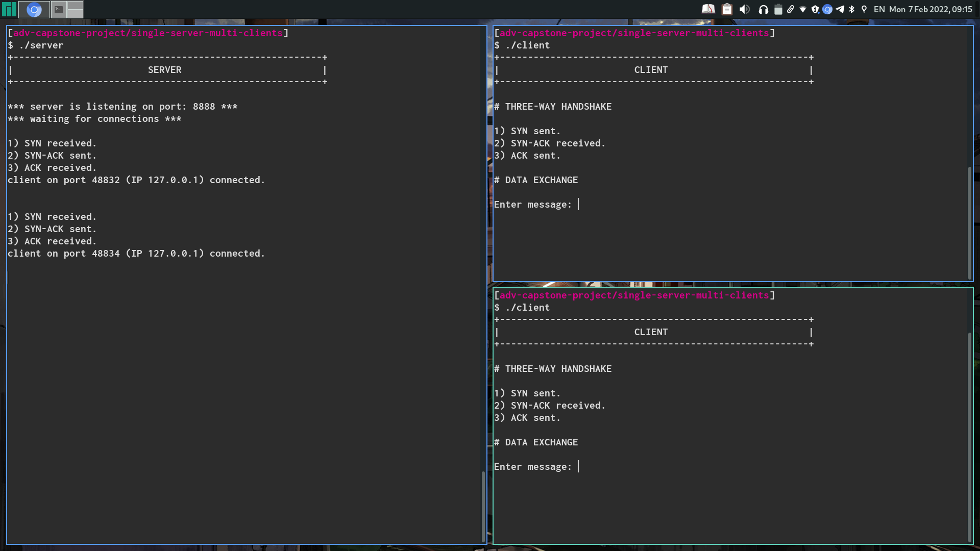Viewport: 980px width, 551px height.
Task: Select terminal workspace in switcher
Action: (x=59, y=9)
